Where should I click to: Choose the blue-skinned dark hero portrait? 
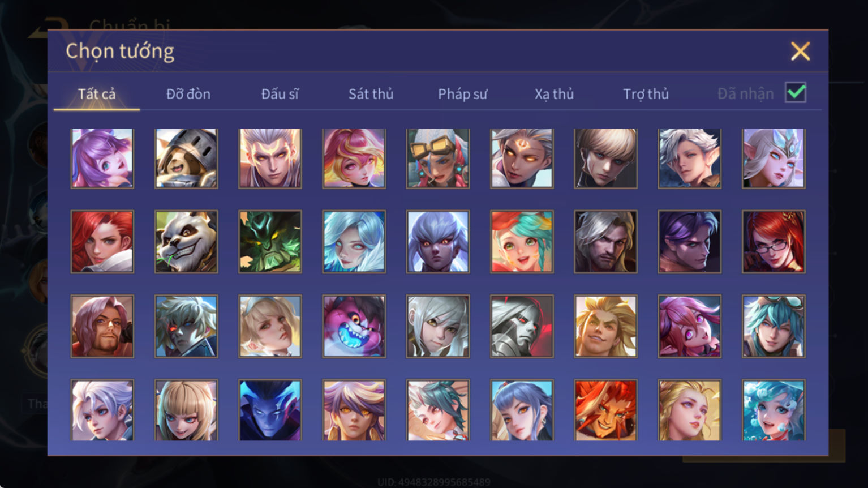tap(270, 410)
